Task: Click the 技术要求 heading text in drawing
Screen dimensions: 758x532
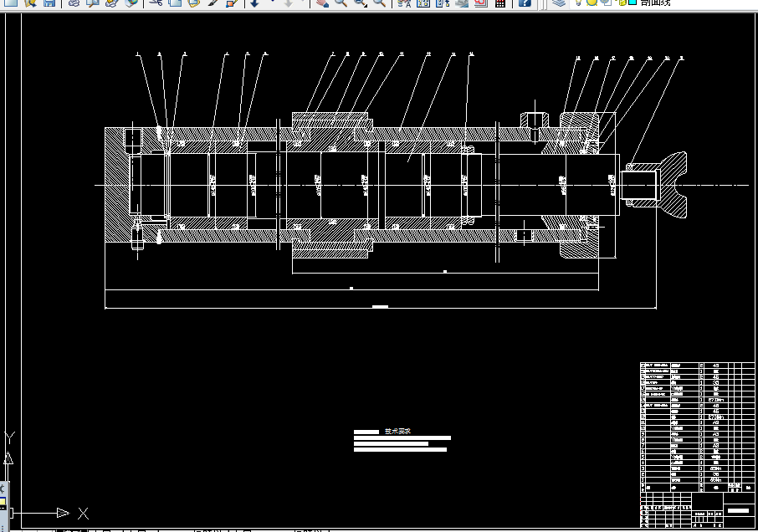Action: [397, 431]
